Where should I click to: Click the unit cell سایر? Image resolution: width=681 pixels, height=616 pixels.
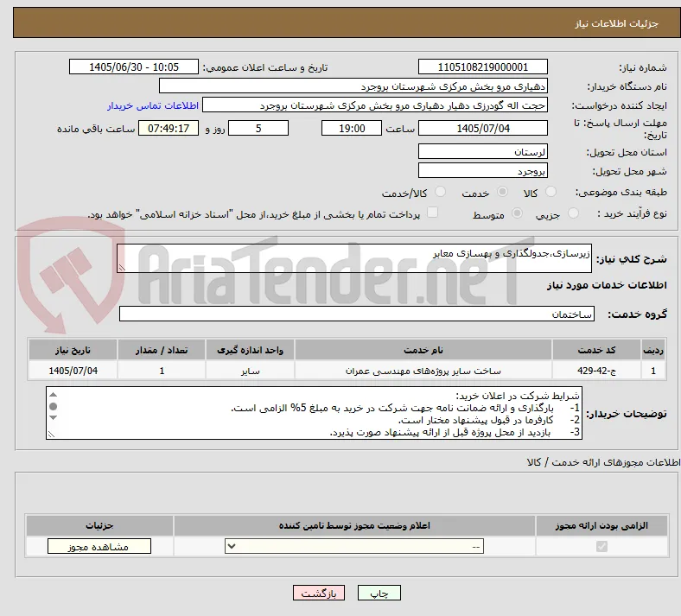click(x=250, y=371)
